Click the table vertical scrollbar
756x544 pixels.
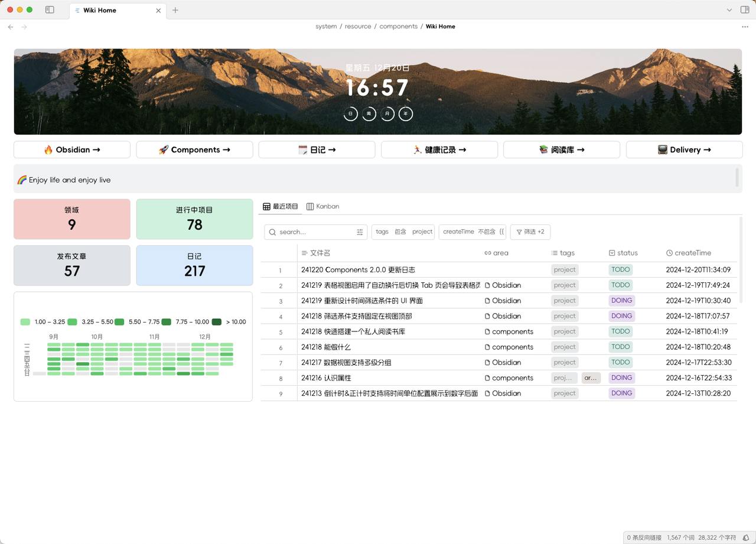coord(741,259)
